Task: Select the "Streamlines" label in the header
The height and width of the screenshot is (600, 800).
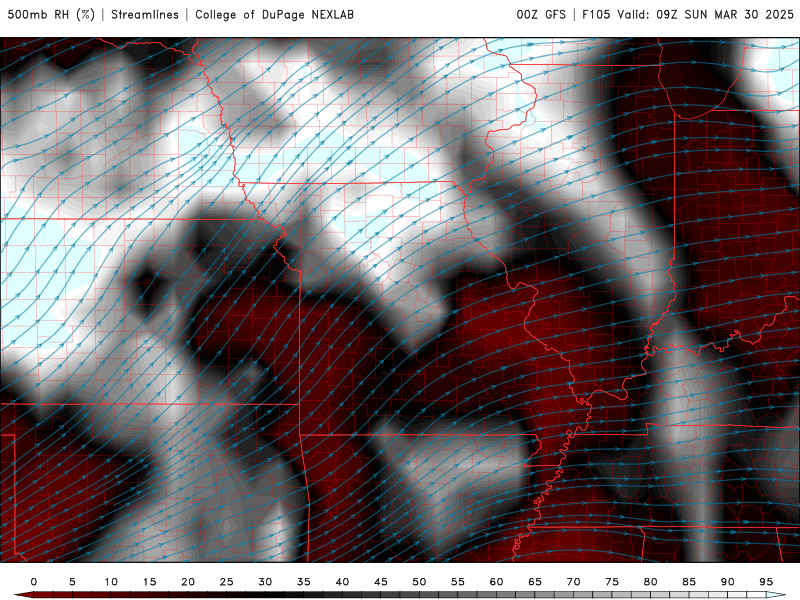Action: [x=145, y=14]
